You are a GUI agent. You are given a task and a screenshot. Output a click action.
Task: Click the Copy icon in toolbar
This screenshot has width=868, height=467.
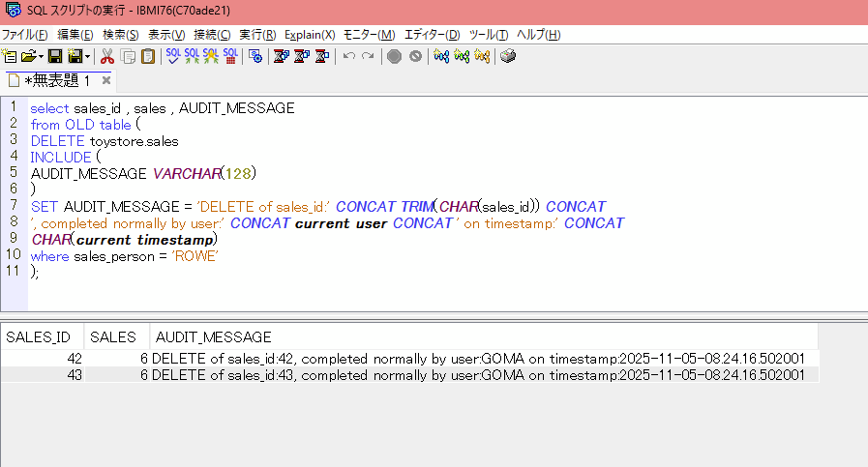pyautogui.click(x=128, y=56)
